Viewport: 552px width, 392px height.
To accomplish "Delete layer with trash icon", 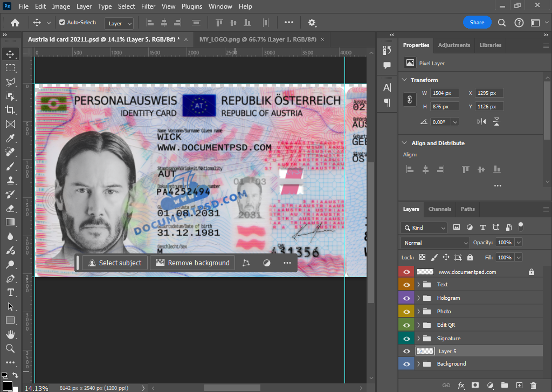I will pyautogui.click(x=533, y=386).
